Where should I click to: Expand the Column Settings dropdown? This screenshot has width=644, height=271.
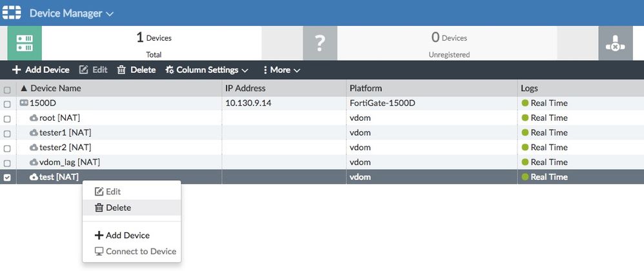click(x=206, y=70)
